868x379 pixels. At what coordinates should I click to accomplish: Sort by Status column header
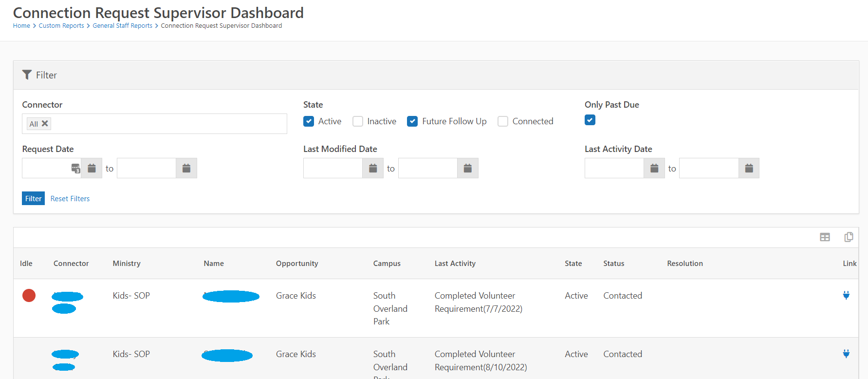tap(614, 264)
